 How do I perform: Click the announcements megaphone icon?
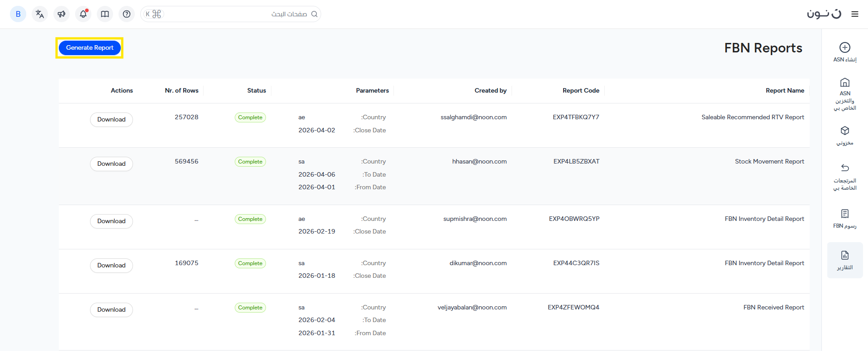pyautogui.click(x=62, y=14)
